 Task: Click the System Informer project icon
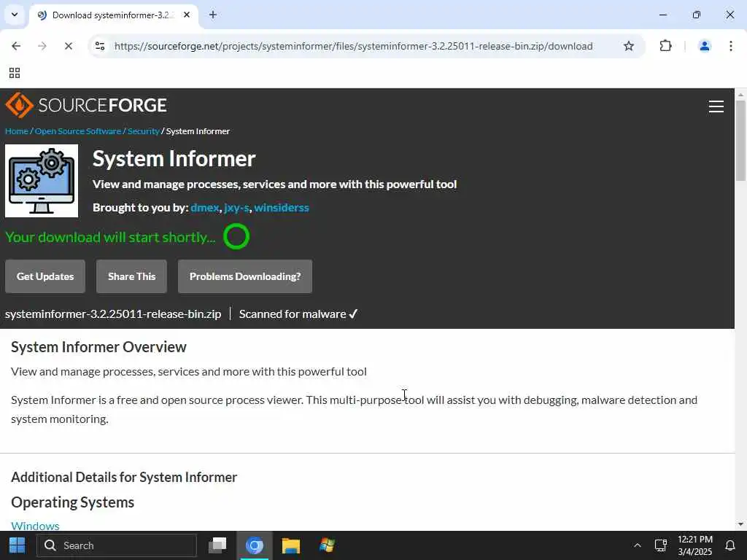(x=42, y=181)
